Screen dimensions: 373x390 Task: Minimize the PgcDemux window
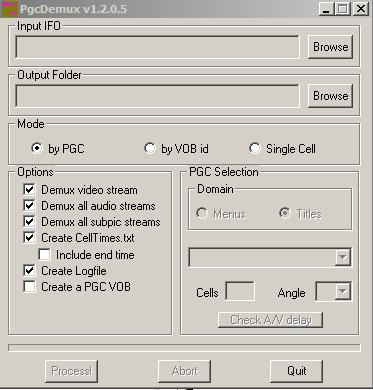tap(326, 8)
